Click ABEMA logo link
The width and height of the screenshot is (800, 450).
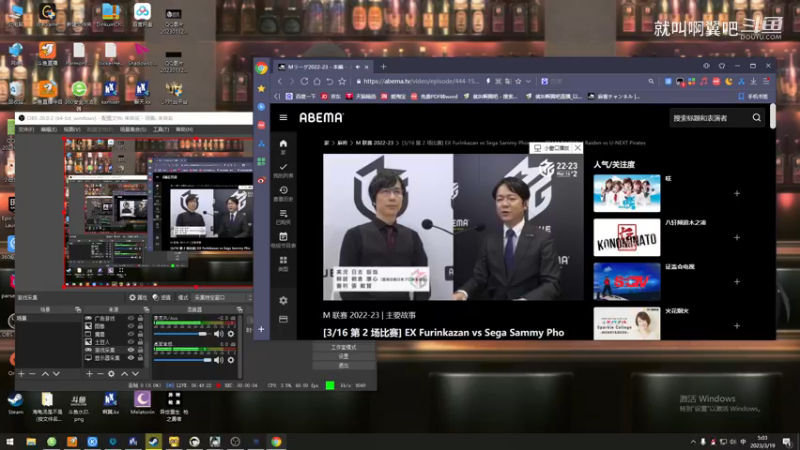(x=321, y=118)
